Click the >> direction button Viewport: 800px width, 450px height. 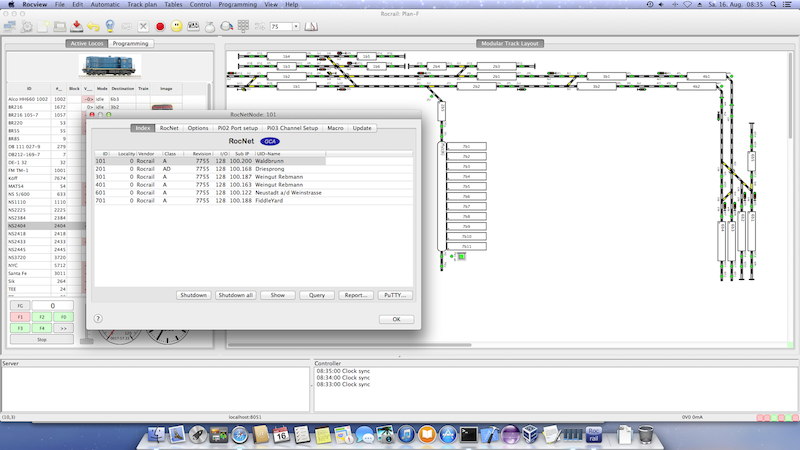click(x=63, y=328)
